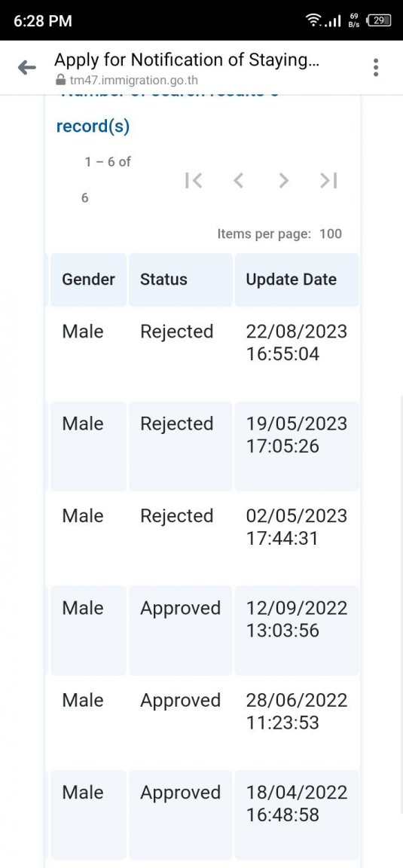Jump to last page of results
Screen dimensions: 403x868
(x=328, y=181)
